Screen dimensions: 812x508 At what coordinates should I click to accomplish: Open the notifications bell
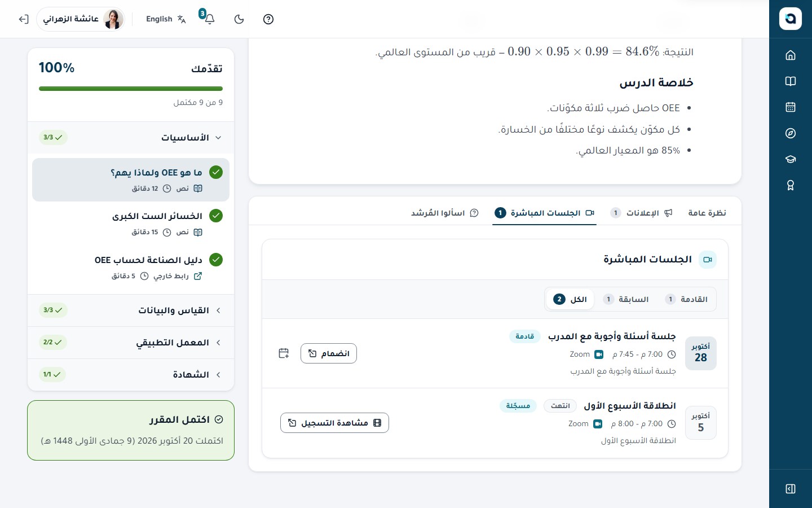point(209,19)
